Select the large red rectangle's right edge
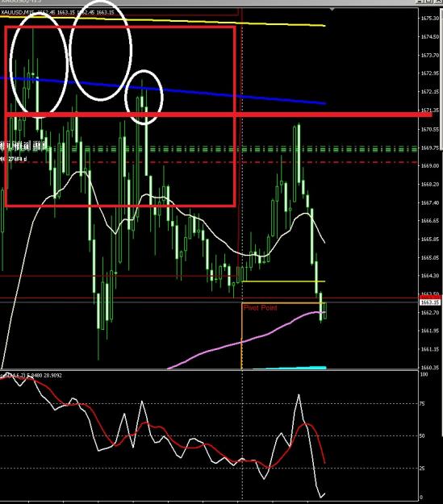443x504 pixels. coord(235,115)
